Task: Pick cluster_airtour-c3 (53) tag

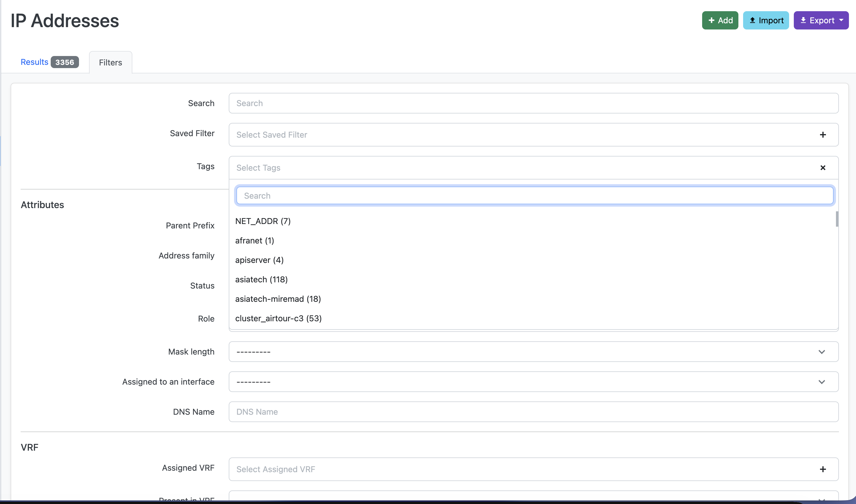Action: [x=278, y=318]
